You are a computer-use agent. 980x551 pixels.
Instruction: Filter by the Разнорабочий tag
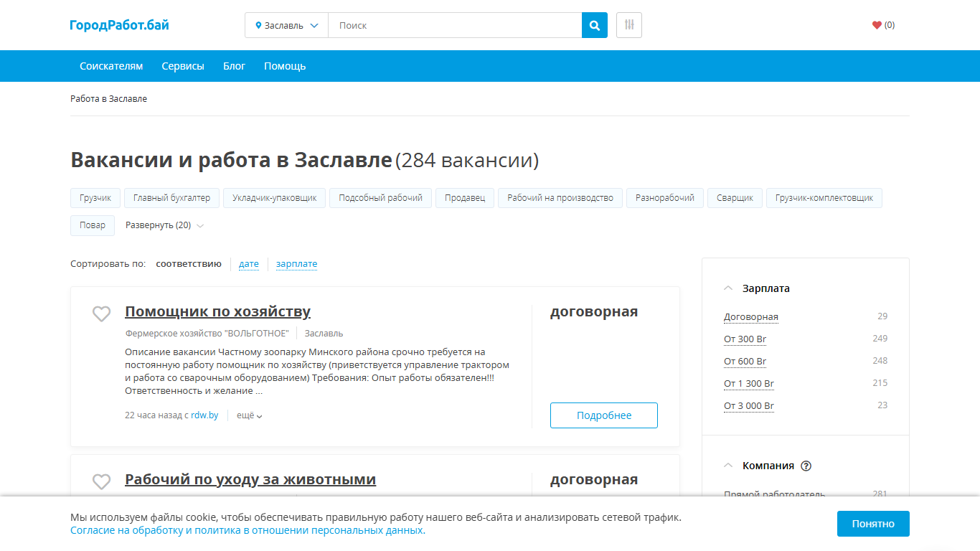665,198
